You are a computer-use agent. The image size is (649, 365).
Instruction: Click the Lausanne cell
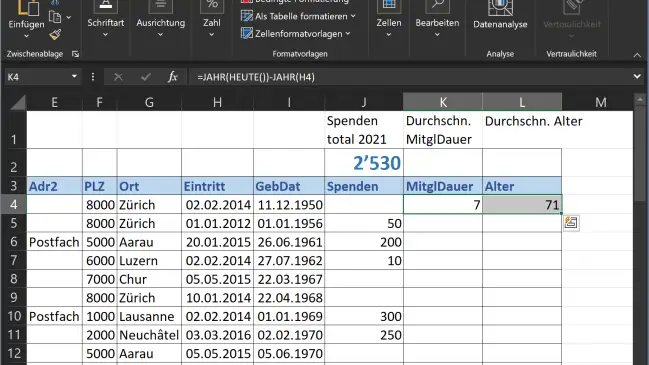pyautogui.click(x=149, y=316)
